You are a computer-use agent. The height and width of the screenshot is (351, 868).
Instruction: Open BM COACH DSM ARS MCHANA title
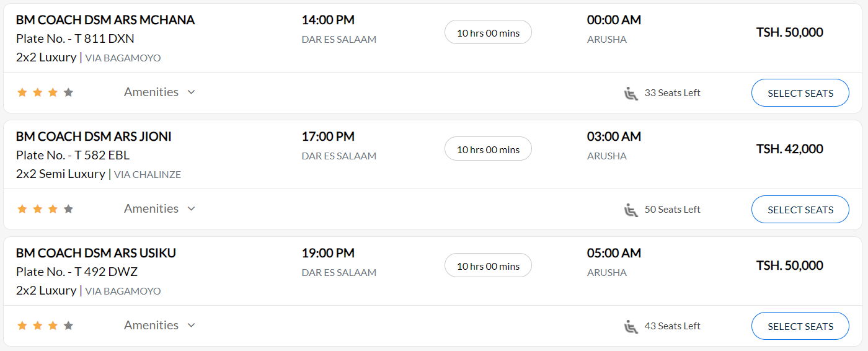[x=105, y=20]
